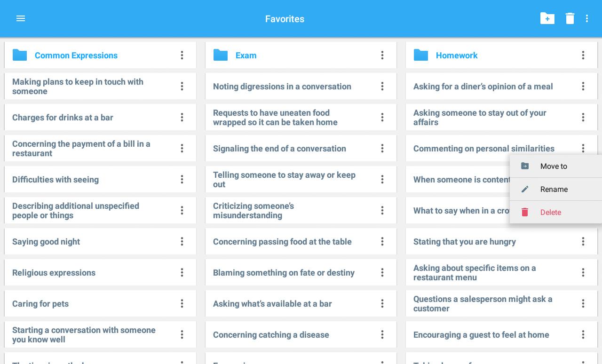Open options for Saying good night

pyautogui.click(x=182, y=241)
